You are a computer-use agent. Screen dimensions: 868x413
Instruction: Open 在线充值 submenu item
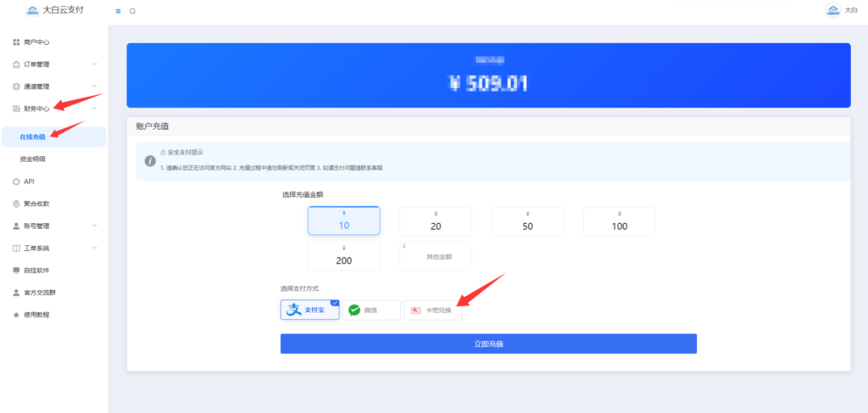(53, 137)
